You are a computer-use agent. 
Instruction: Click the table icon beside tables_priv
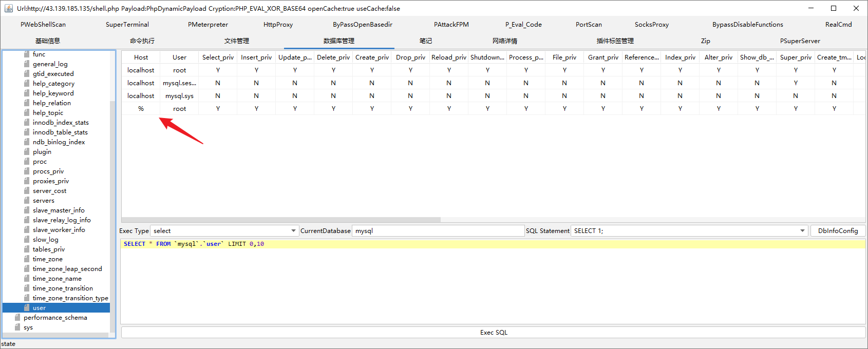[x=27, y=249]
